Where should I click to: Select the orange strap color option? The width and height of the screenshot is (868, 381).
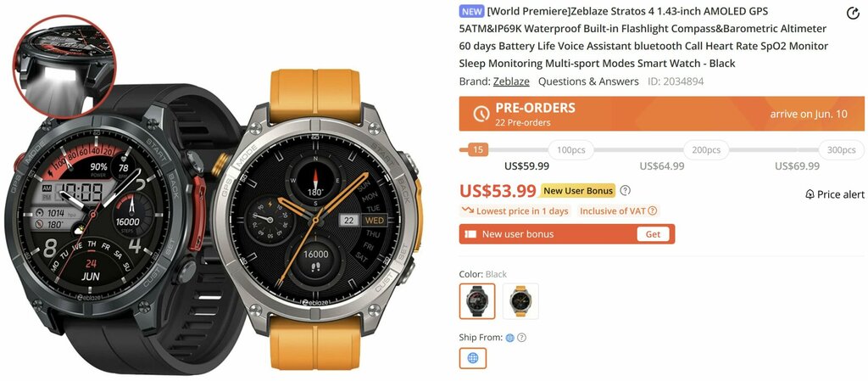tap(520, 301)
